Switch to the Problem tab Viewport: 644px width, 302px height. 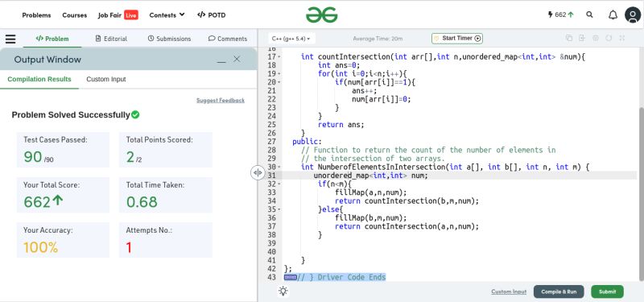click(52, 39)
